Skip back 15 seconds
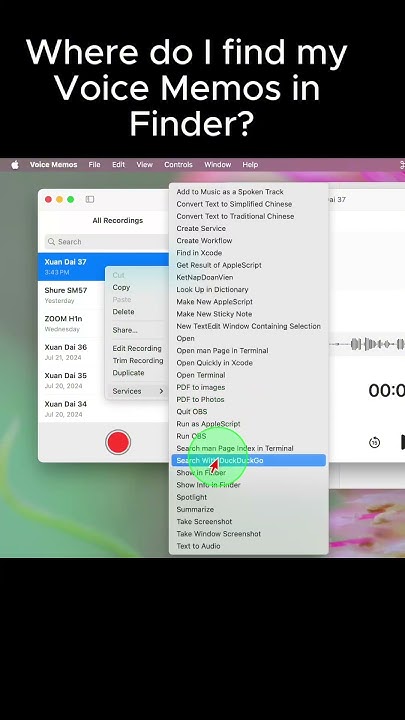Image resolution: width=405 pixels, height=720 pixels. (374, 443)
